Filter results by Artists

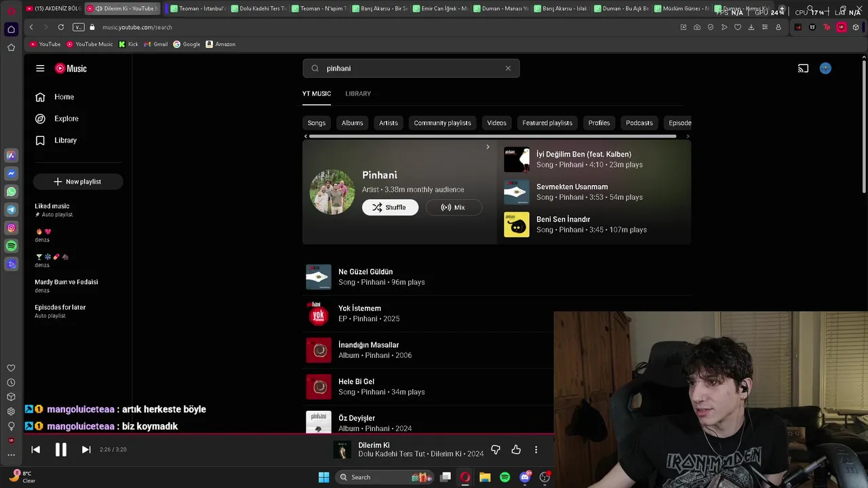coord(389,123)
